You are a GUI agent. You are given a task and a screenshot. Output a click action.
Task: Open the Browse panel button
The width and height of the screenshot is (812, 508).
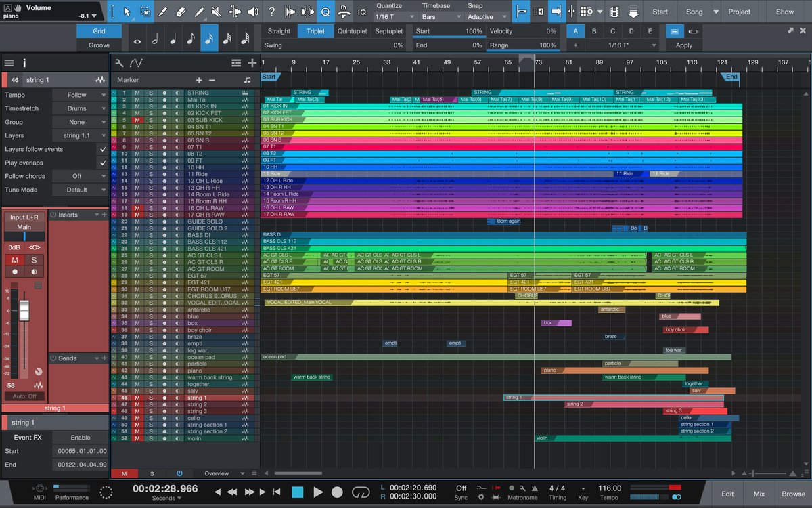[x=793, y=494]
